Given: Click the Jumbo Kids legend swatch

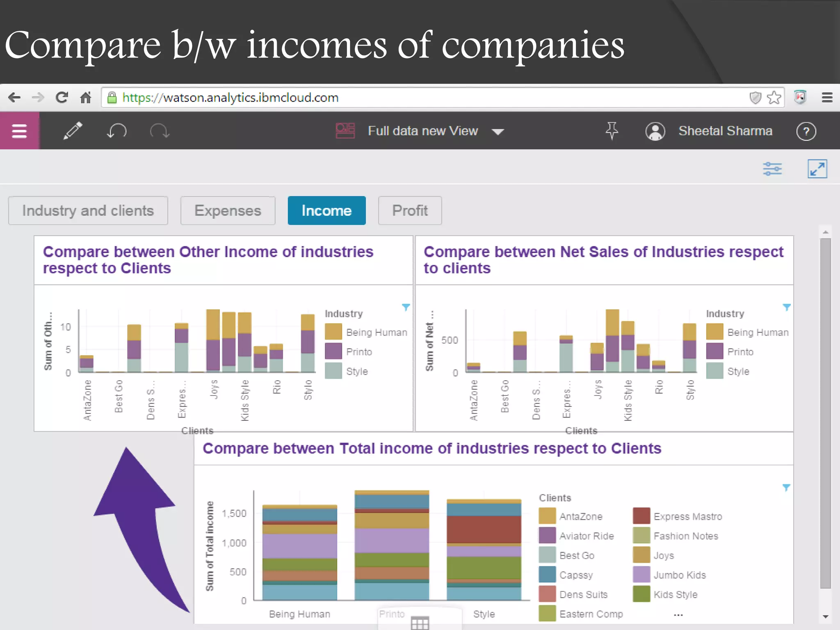Looking at the screenshot, I should tap(641, 574).
